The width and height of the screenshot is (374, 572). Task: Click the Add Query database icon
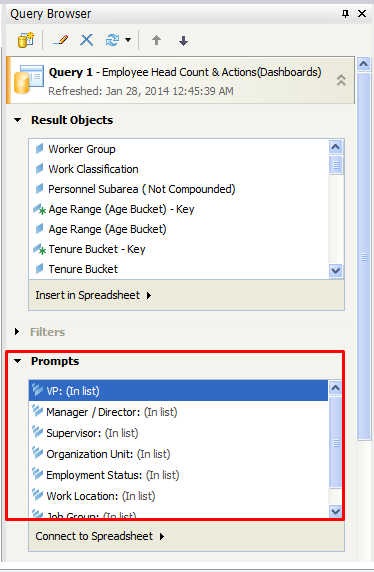pyautogui.click(x=26, y=40)
